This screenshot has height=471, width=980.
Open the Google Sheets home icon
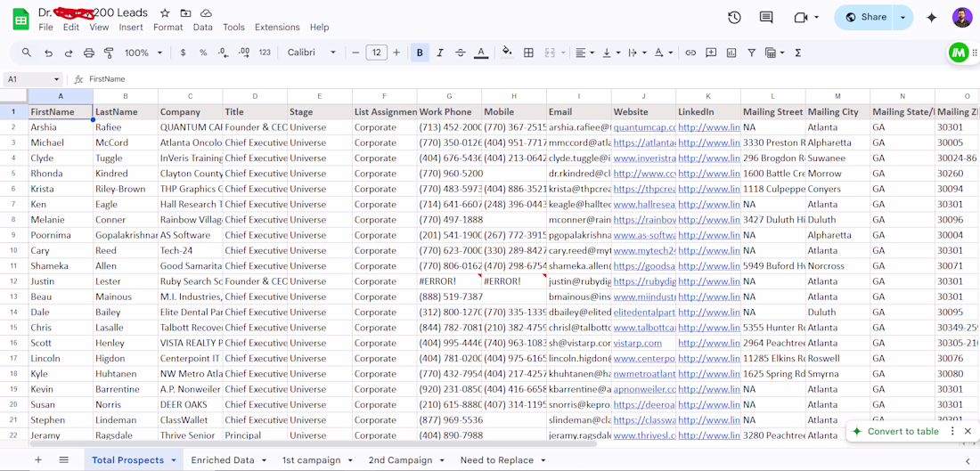pyautogui.click(x=20, y=19)
